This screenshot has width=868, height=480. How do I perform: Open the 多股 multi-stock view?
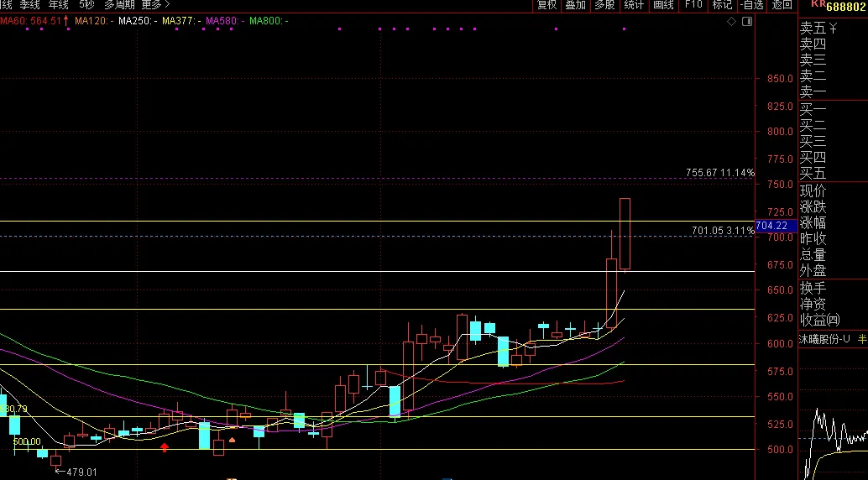(604, 5)
